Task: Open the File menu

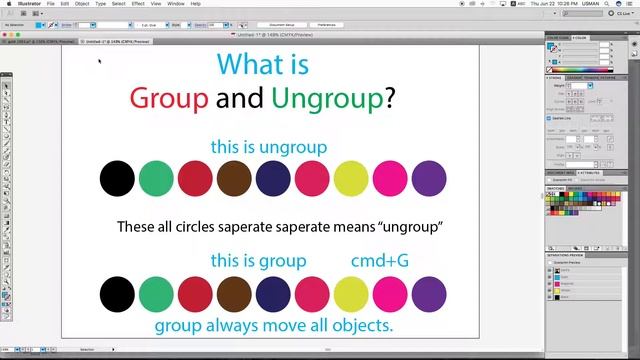Action: click(51, 4)
